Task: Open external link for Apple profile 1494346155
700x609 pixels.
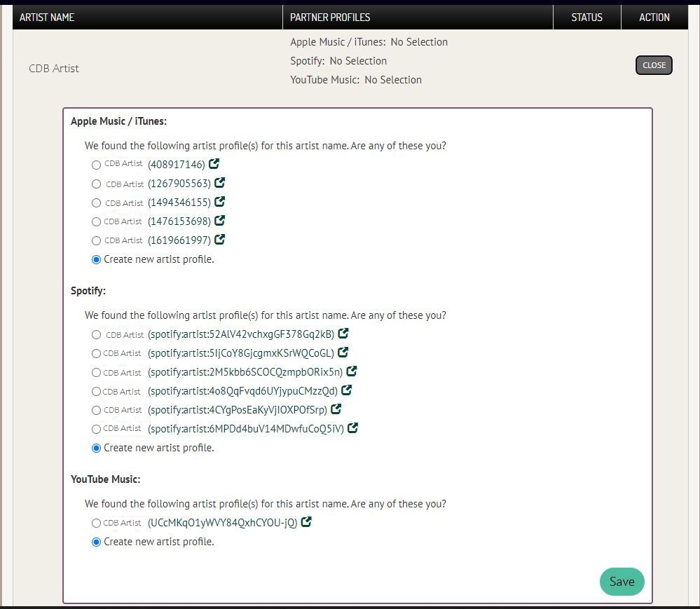Action: click(x=220, y=202)
